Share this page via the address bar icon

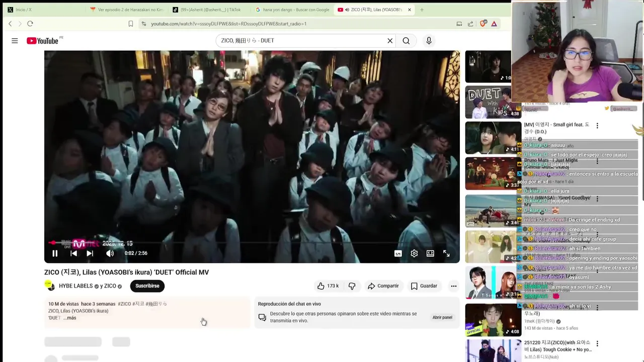point(470,24)
